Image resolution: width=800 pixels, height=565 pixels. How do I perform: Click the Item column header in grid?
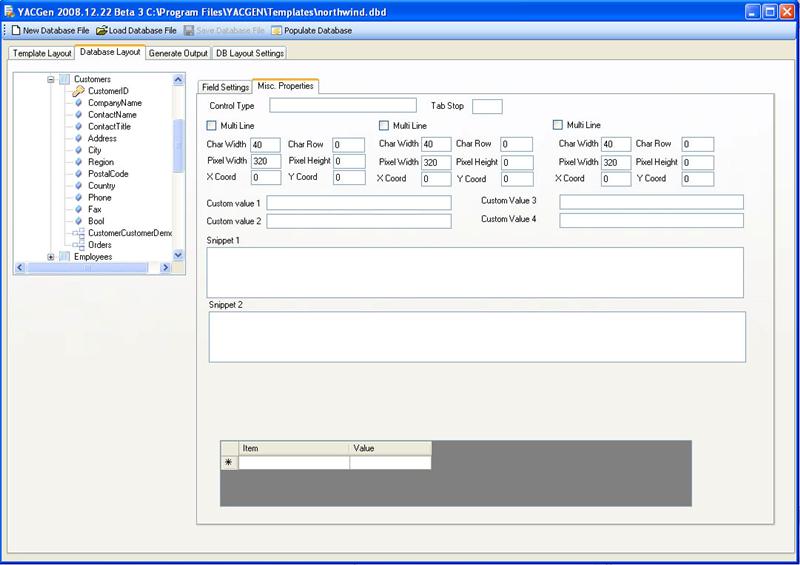[x=294, y=448]
